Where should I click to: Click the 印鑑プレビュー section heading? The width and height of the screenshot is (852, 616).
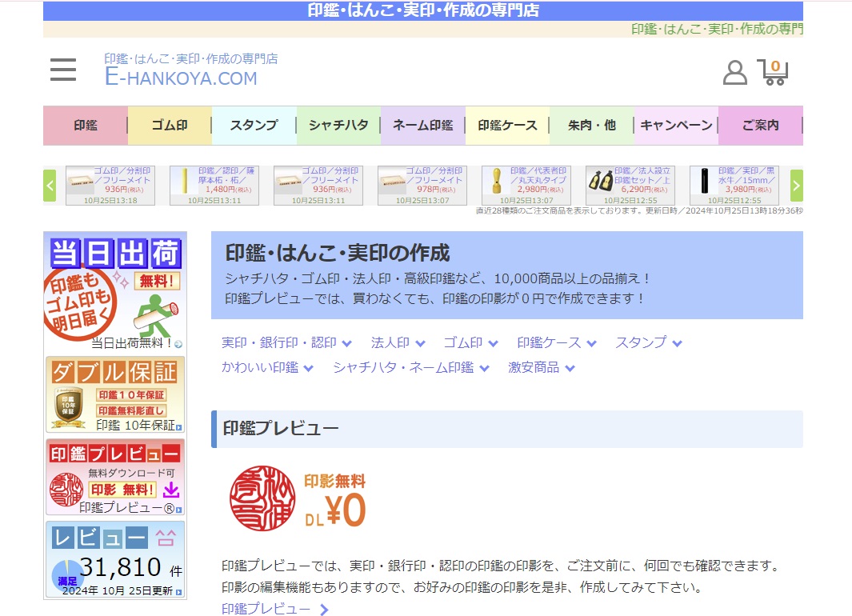click(281, 429)
